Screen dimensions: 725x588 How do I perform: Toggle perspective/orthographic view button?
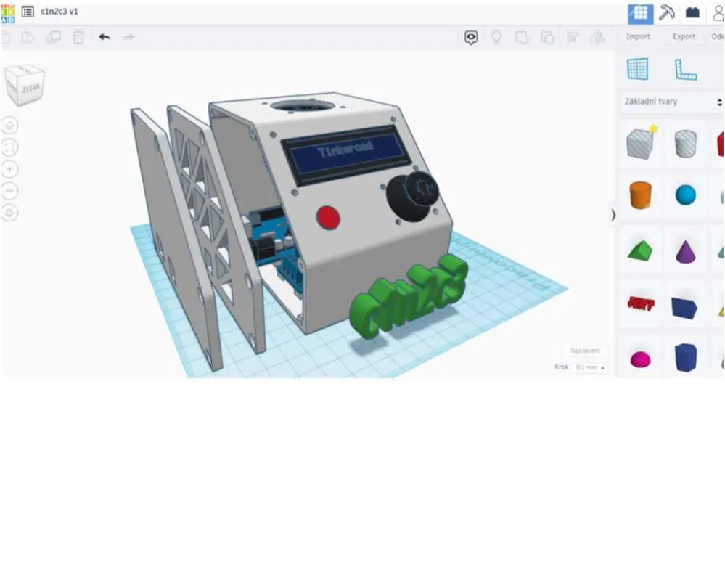click(x=9, y=213)
